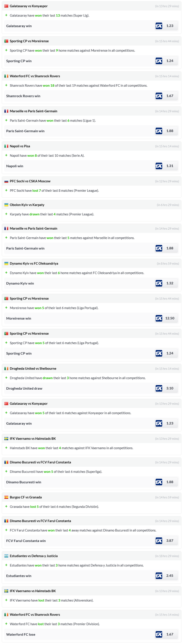Viewport: 183px width, 644px height.
Task: Click the 1X bookmaker icon beside odds 12.50
Action: pyautogui.click(x=159, y=318)
